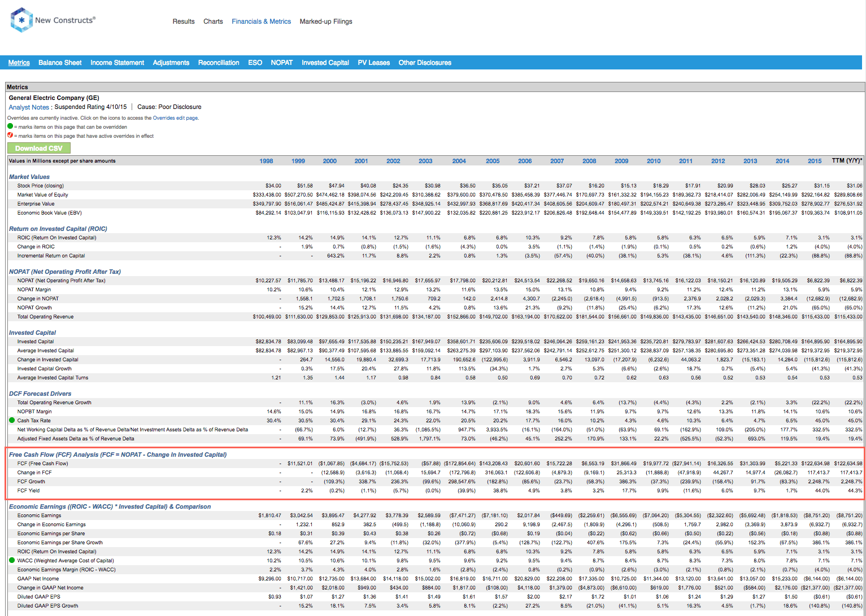Image resolution: width=866 pixels, height=616 pixels.
Task: Select the Total Operating Revenue row label
Action: (x=45, y=317)
